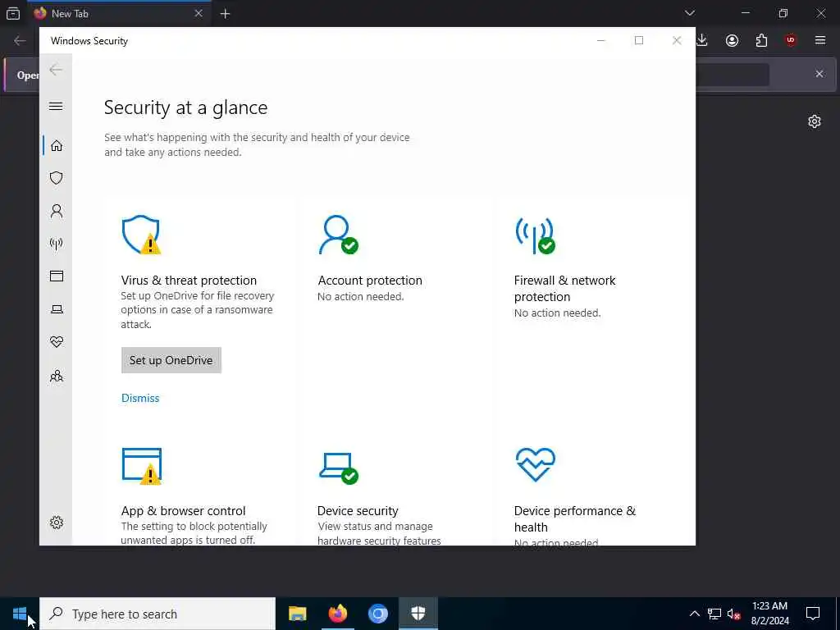Open the muted volume tray icon
Image resolution: width=840 pixels, height=630 pixels.
click(734, 614)
